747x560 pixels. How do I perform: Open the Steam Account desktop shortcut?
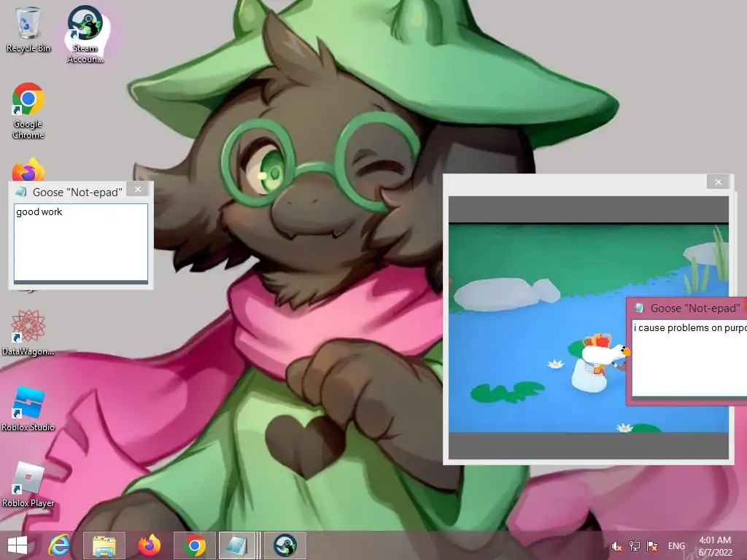85,34
